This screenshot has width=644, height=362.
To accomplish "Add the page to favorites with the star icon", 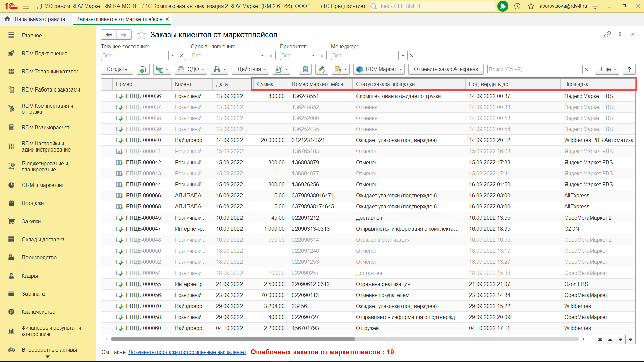I will tap(141, 35).
